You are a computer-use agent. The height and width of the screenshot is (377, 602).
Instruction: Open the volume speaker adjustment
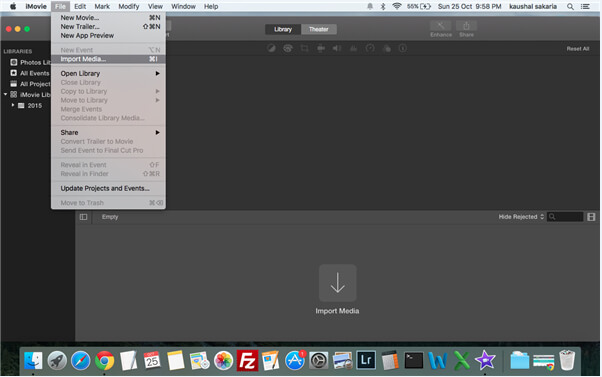click(x=337, y=48)
